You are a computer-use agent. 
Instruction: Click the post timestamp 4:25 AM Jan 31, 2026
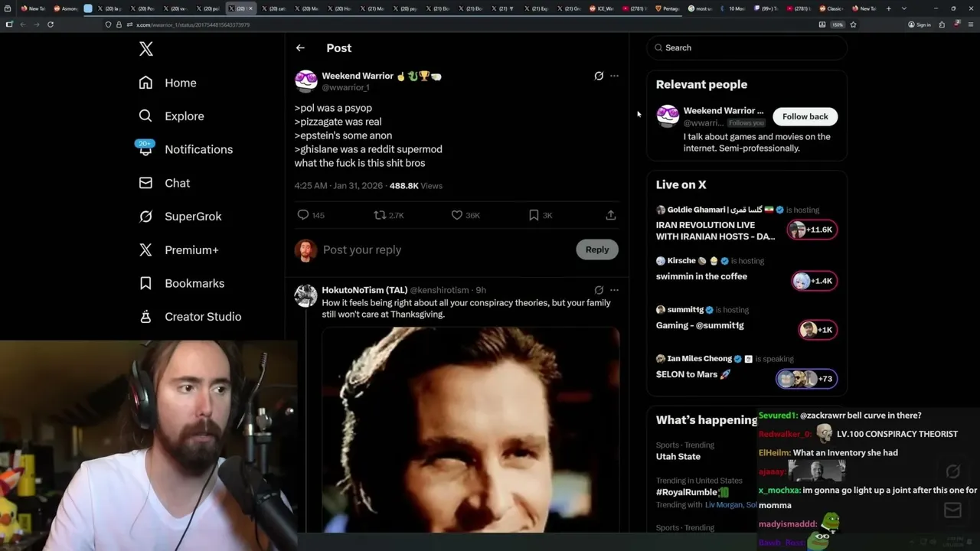coord(339,186)
